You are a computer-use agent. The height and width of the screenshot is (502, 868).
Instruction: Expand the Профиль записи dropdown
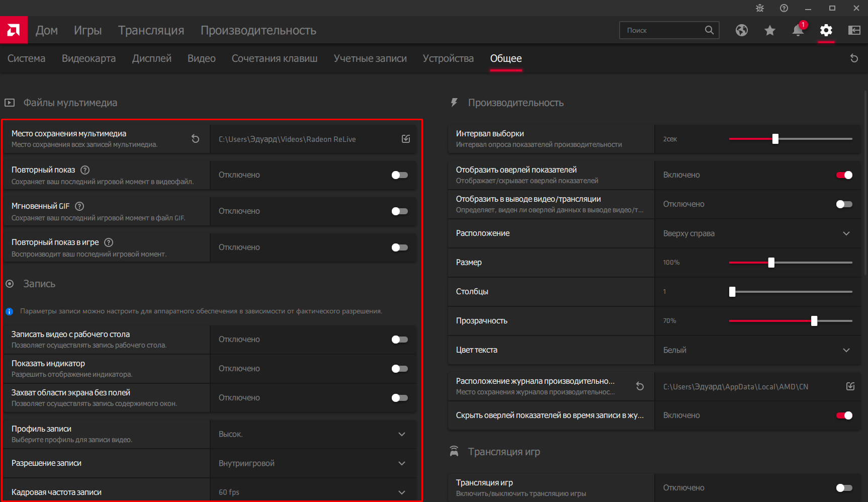[x=401, y=434]
